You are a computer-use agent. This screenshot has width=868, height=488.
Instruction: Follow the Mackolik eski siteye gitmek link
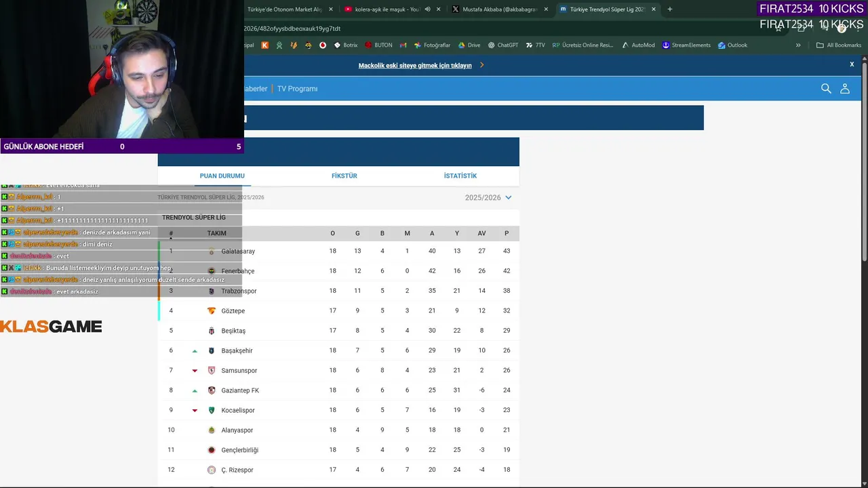point(415,66)
